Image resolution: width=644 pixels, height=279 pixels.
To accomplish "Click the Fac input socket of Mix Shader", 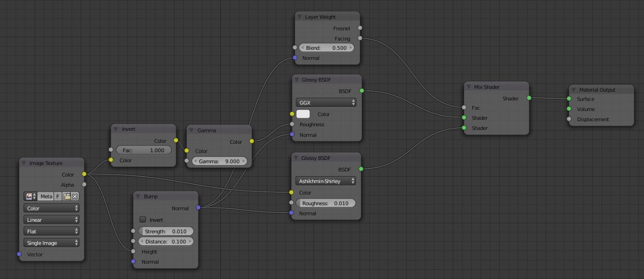I will (x=464, y=108).
